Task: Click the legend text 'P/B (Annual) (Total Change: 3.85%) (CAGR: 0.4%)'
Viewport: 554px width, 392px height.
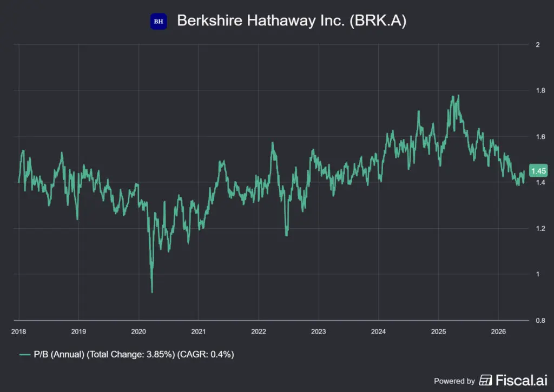Action: (134, 354)
